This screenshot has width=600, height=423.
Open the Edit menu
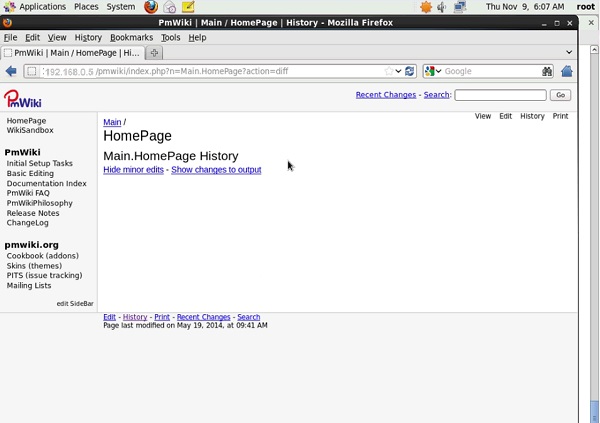(33, 38)
